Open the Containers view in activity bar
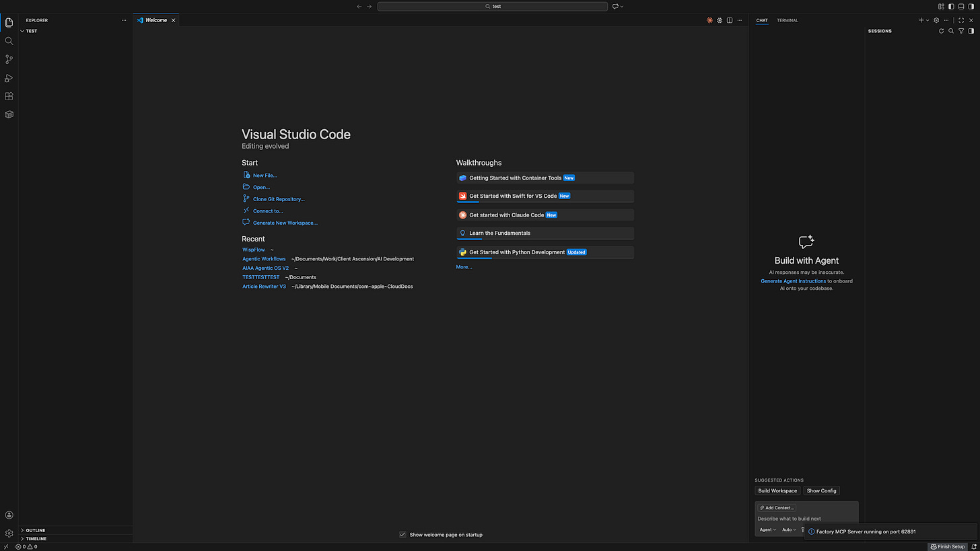Screen dimensions: 980x551 (9, 114)
